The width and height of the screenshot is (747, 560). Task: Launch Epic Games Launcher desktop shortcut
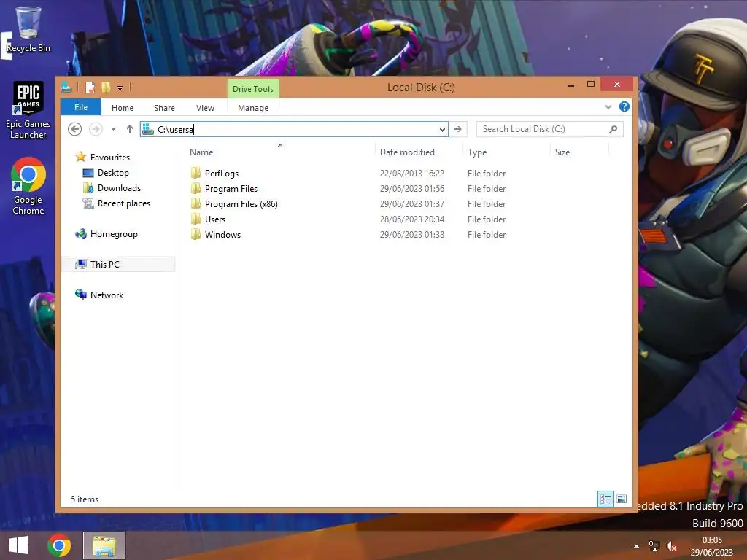(28, 111)
